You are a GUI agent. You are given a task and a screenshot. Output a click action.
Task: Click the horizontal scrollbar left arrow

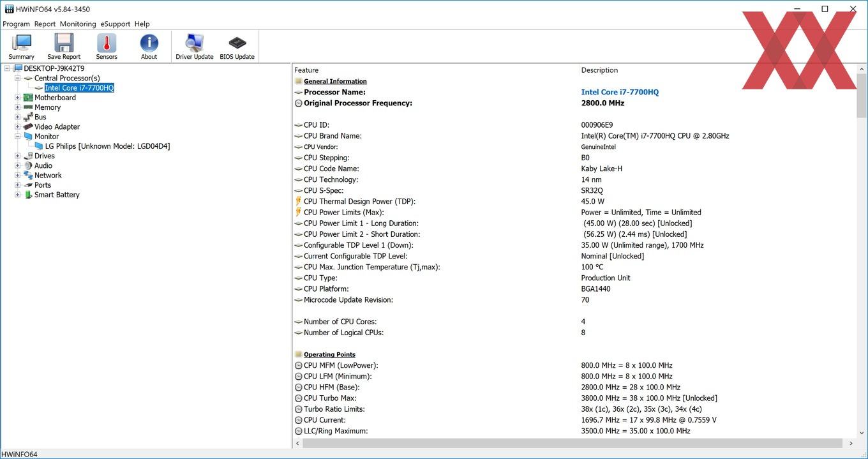[x=298, y=443]
